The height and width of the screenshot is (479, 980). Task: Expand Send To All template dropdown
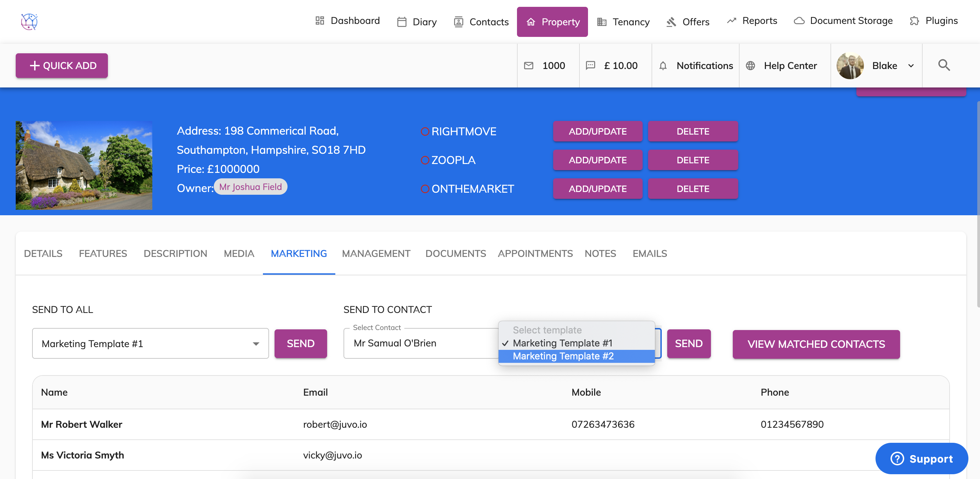point(256,343)
